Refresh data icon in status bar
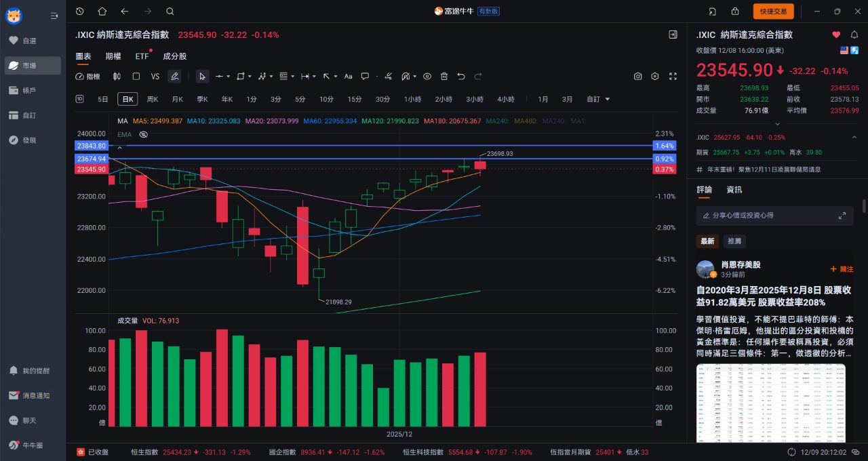 [x=791, y=452]
